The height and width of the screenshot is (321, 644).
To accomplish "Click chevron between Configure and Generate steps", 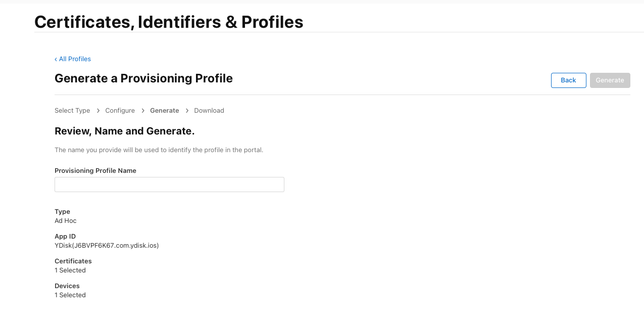I will pos(143,111).
